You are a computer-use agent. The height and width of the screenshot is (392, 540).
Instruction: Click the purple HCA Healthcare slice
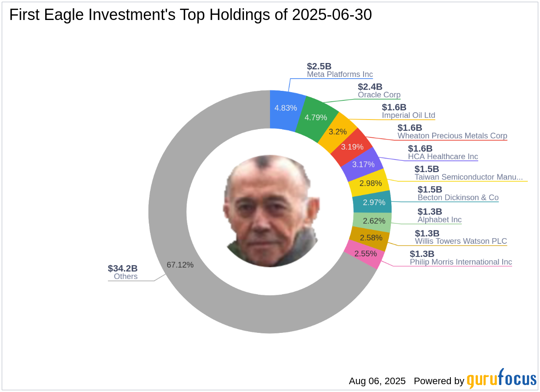363,164
